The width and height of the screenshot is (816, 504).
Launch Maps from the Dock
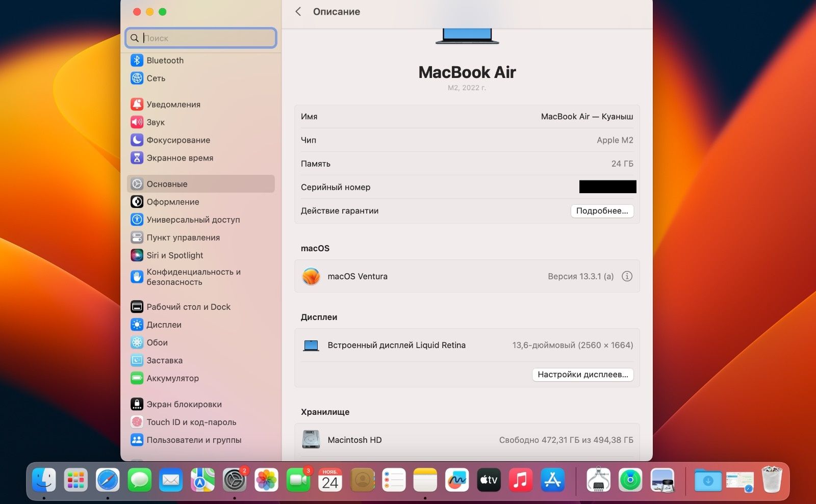click(202, 480)
